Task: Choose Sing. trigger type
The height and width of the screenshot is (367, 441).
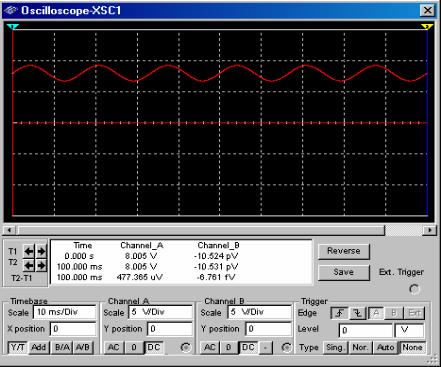Action: tap(335, 347)
